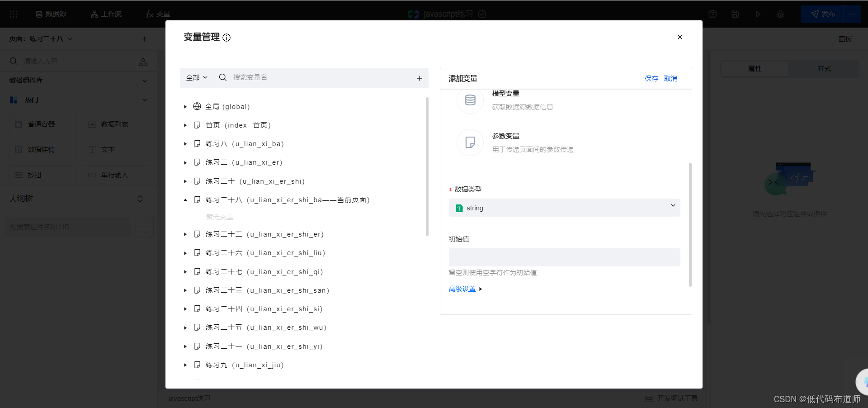Image resolution: width=868 pixels, height=408 pixels.
Task: Select the 文本 component
Action: (x=116, y=150)
